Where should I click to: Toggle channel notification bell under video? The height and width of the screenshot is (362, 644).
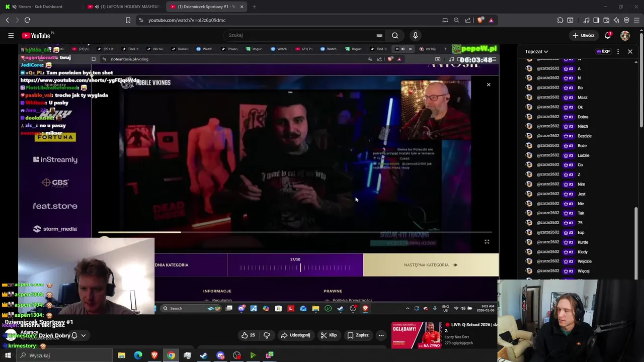(74, 335)
